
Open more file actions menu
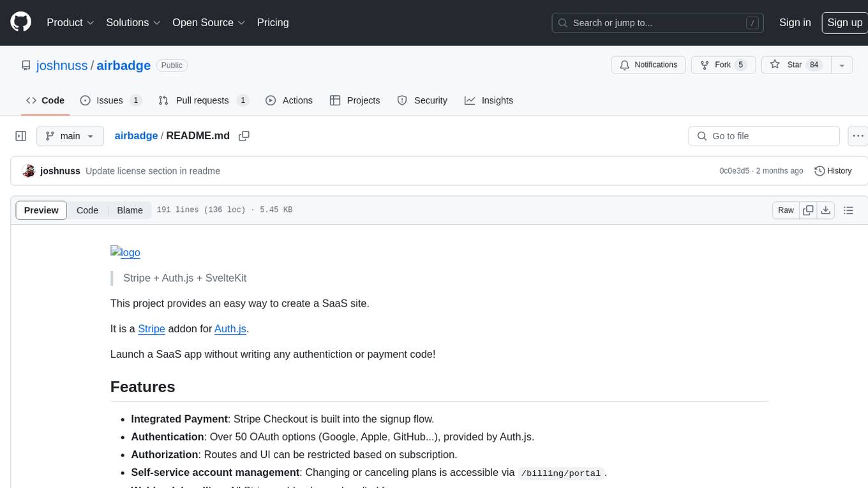point(858,136)
